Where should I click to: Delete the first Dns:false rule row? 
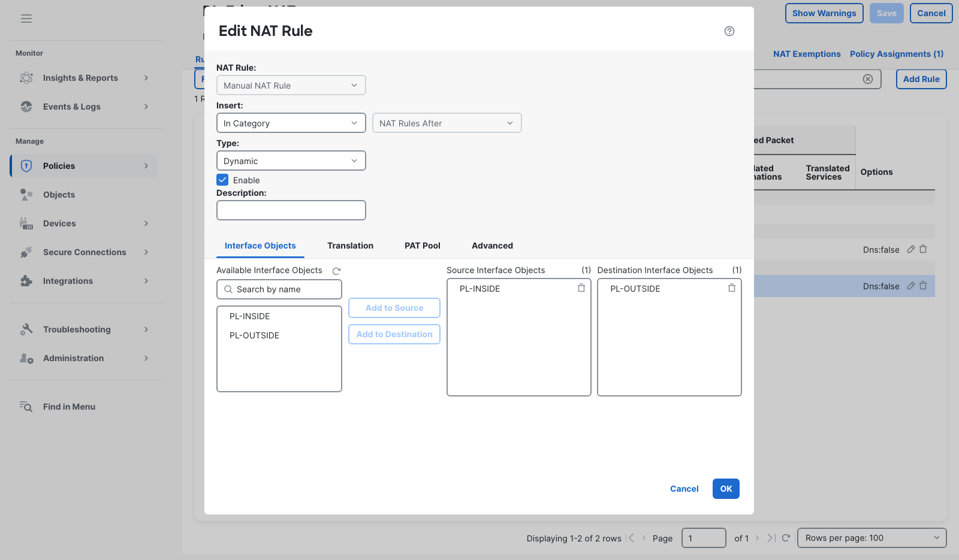[x=923, y=249]
